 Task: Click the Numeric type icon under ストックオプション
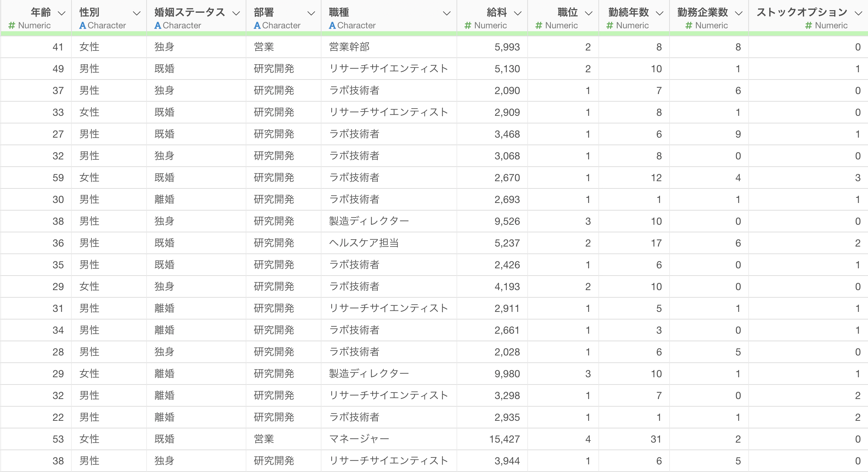[x=808, y=25]
